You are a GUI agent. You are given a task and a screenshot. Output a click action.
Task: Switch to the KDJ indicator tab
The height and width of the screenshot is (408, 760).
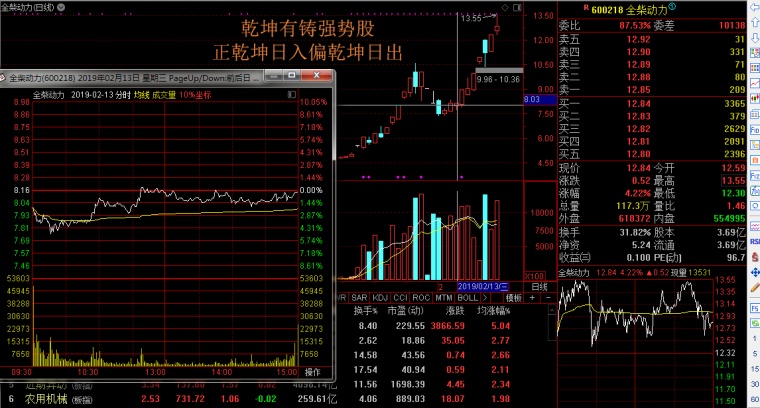[380, 298]
